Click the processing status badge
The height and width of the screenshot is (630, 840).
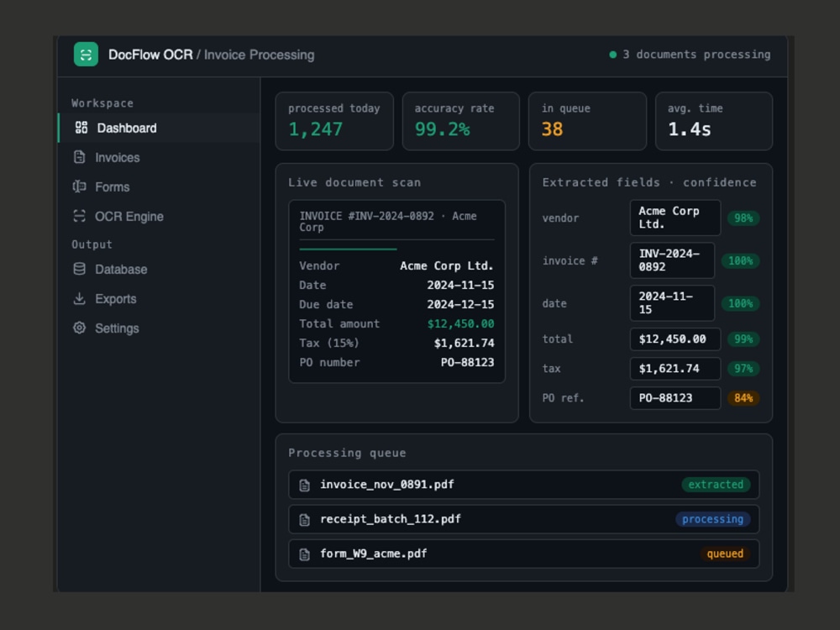pos(712,519)
